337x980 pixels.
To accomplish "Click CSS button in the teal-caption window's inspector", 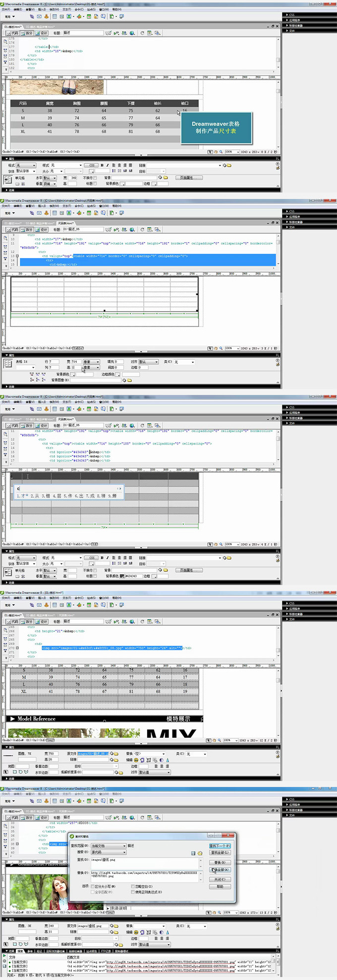I will click(x=92, y=165).
